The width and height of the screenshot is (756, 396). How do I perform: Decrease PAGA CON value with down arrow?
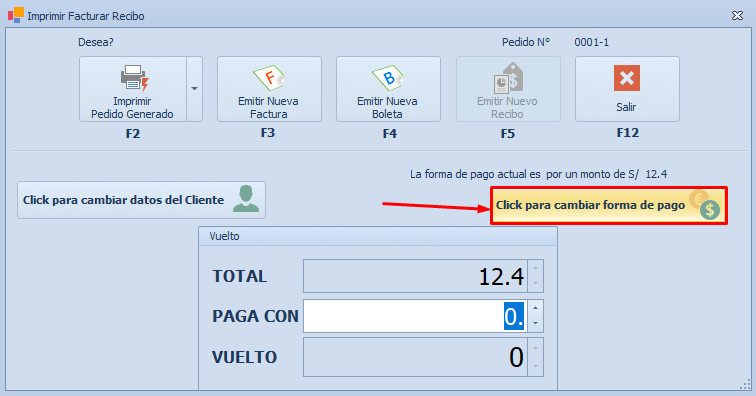[x=536, y=324]
